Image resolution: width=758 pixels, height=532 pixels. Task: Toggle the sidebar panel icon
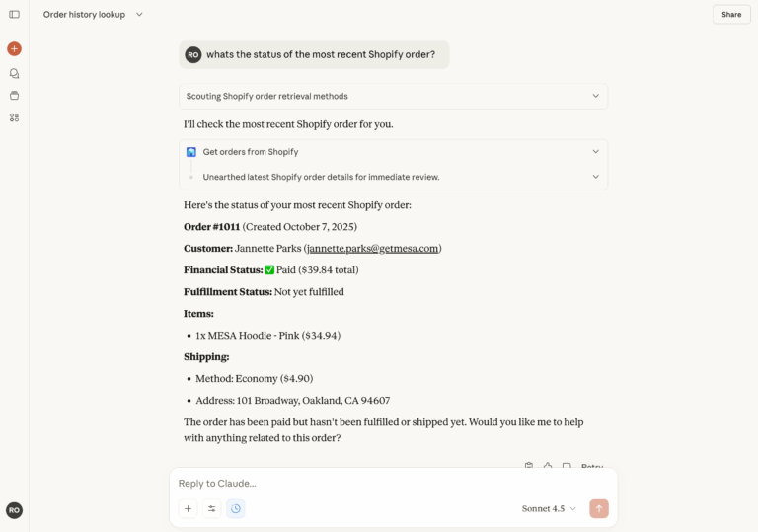tap(14, 15)
